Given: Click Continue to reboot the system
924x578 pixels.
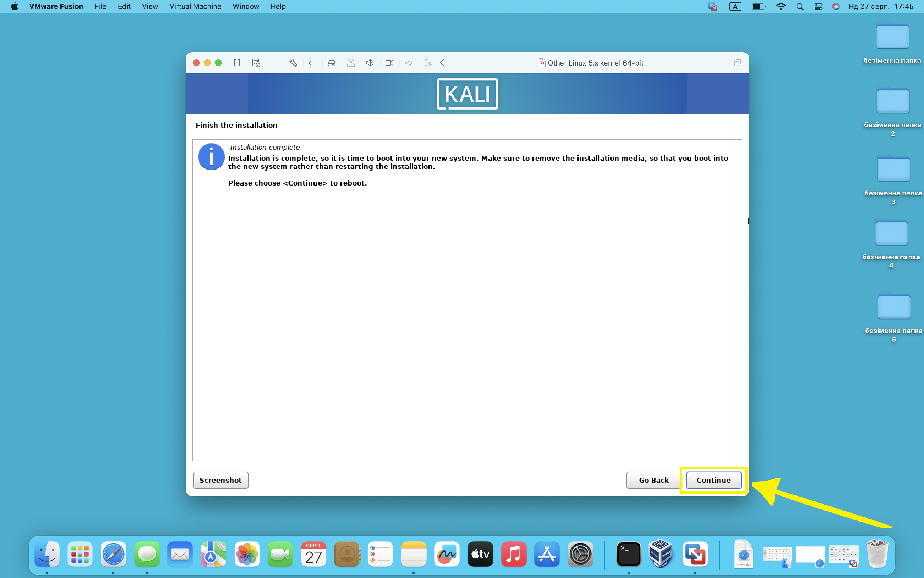Looking at the screenshot, I should point(714,480).
